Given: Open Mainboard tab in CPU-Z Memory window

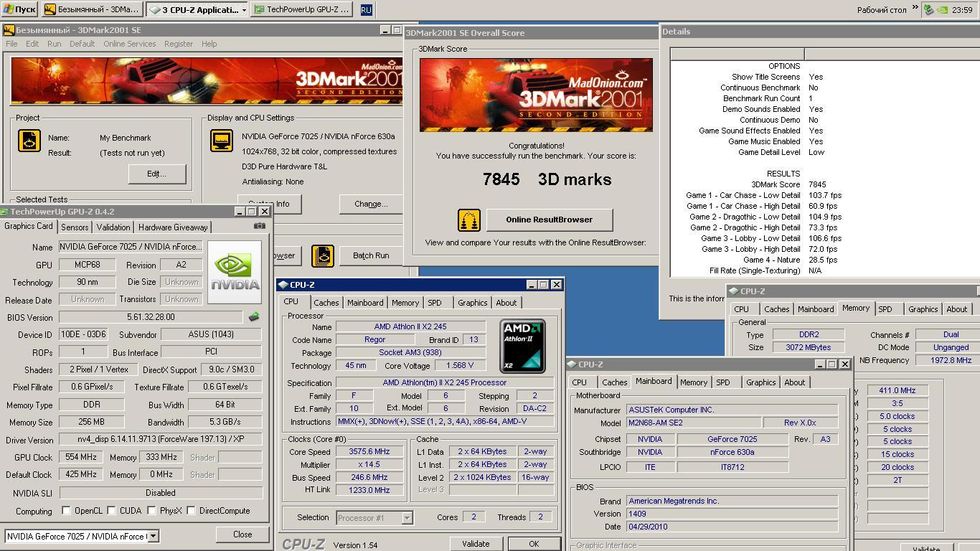Looking at the screenshot, I should coord(816,309).
